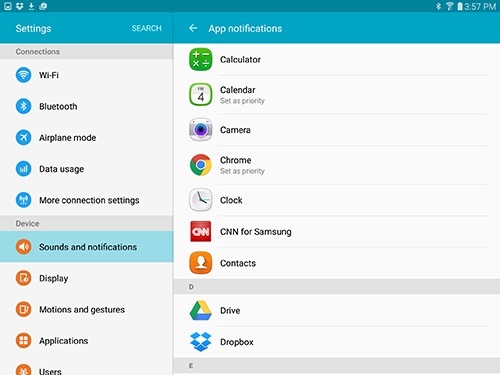Screen dimensions: 500x375
Task: Select Contacts app label
Action: click(x=238, y=263)
